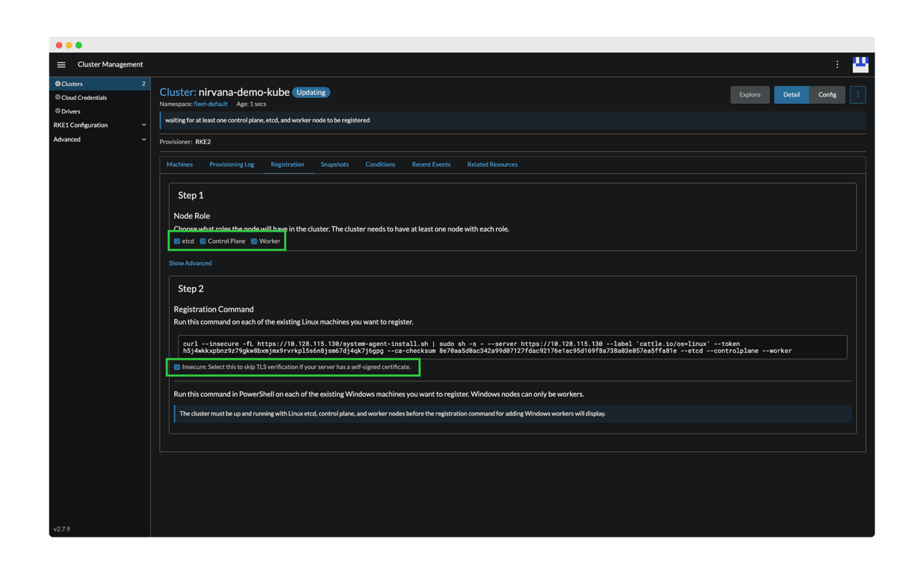924x574 pixels.
Task: Click the Provisioner RKE2 text
Action: pyautogui.click(x=185, y=142)
